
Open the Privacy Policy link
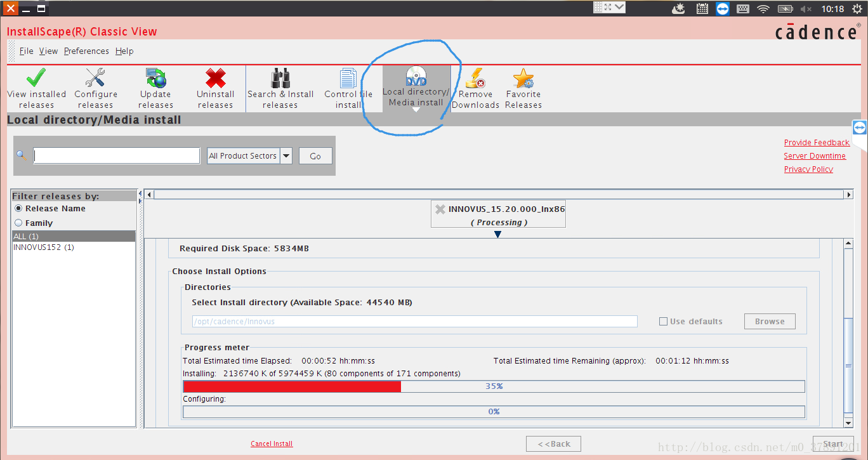click(808, 169)
